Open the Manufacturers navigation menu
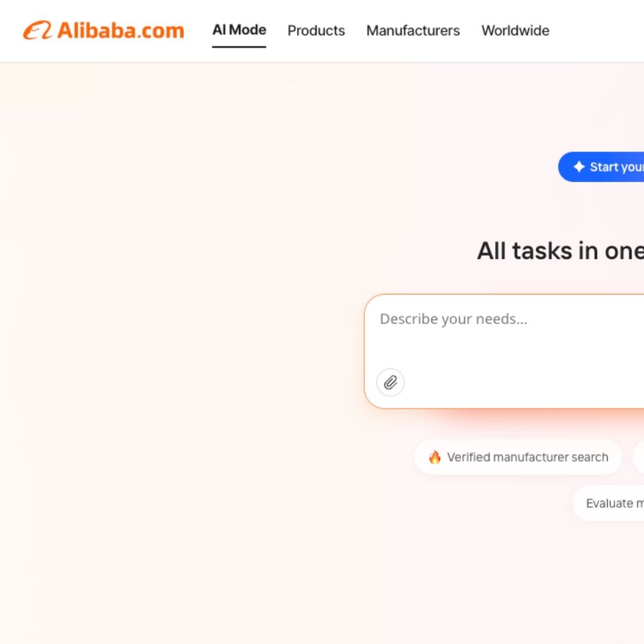The image size is (644, 644). click(413, 31)
